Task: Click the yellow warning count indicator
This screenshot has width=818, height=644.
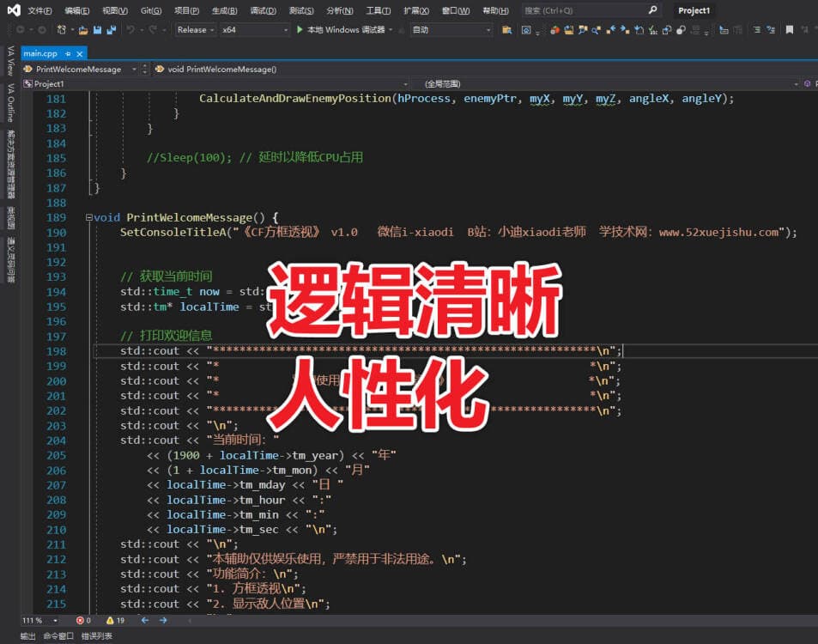Action: click(110, 620)
